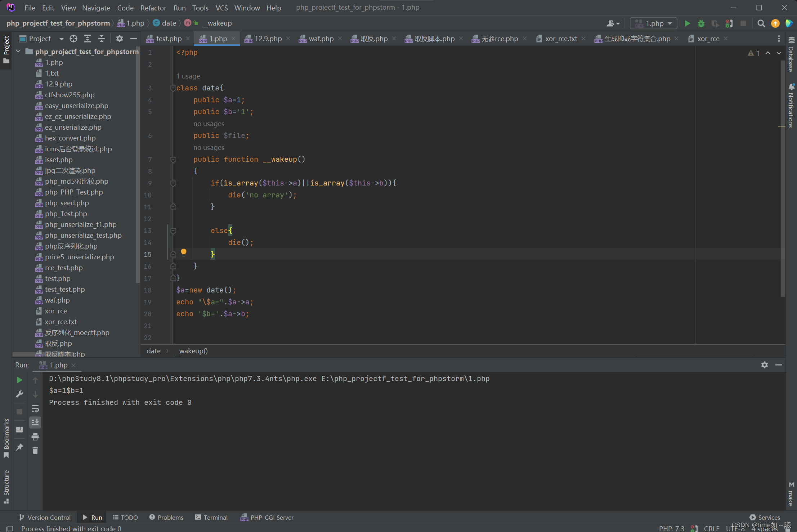
Task: Open the Terminal tool window
Action: (x=211, y=517)
